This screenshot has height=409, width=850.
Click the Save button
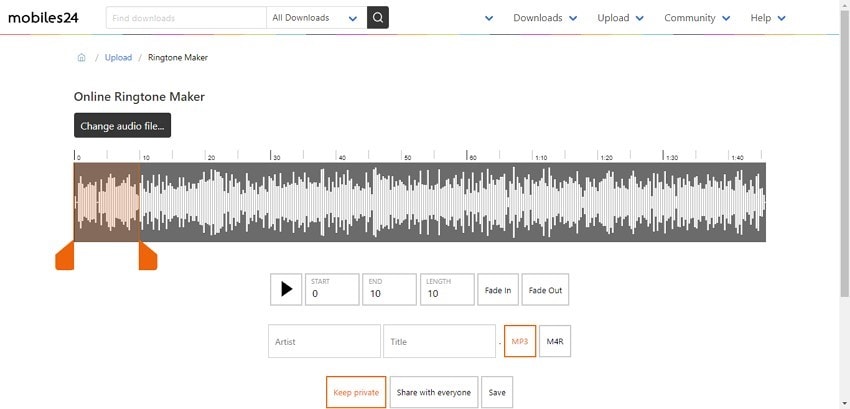pyautogui.click(x=497, y=392)
